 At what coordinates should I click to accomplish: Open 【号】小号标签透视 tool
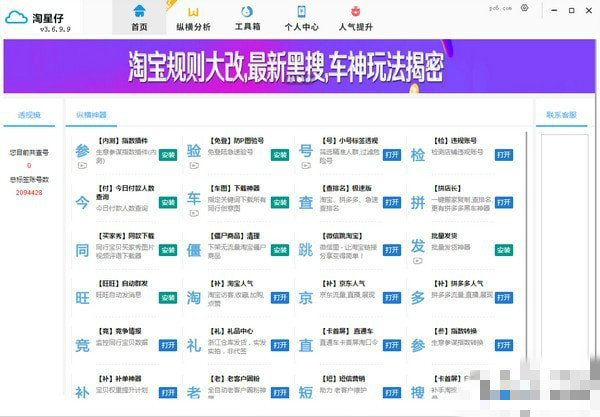point(392,155)
